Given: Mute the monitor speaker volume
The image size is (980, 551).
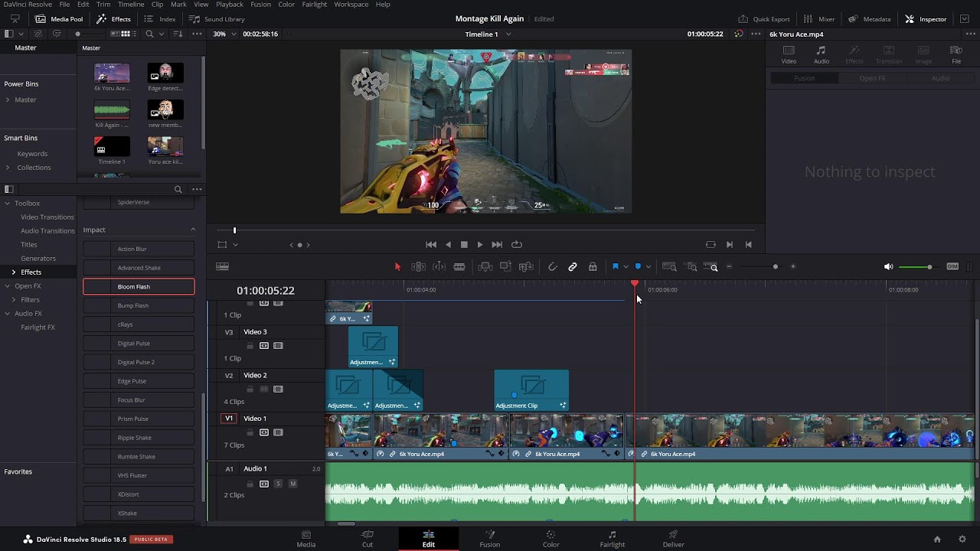Looking at the screenshot, I should tap(888, 266).
